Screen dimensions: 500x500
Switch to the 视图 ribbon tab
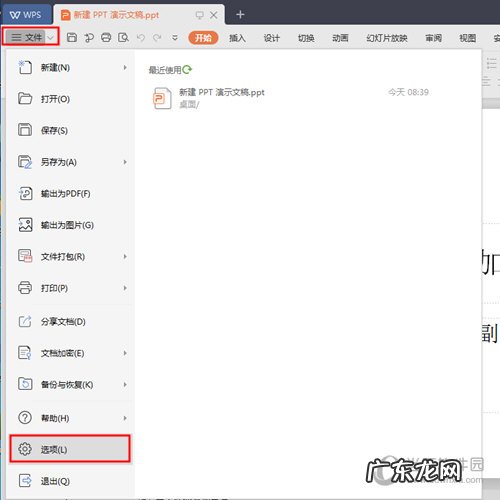click(468, 38)
